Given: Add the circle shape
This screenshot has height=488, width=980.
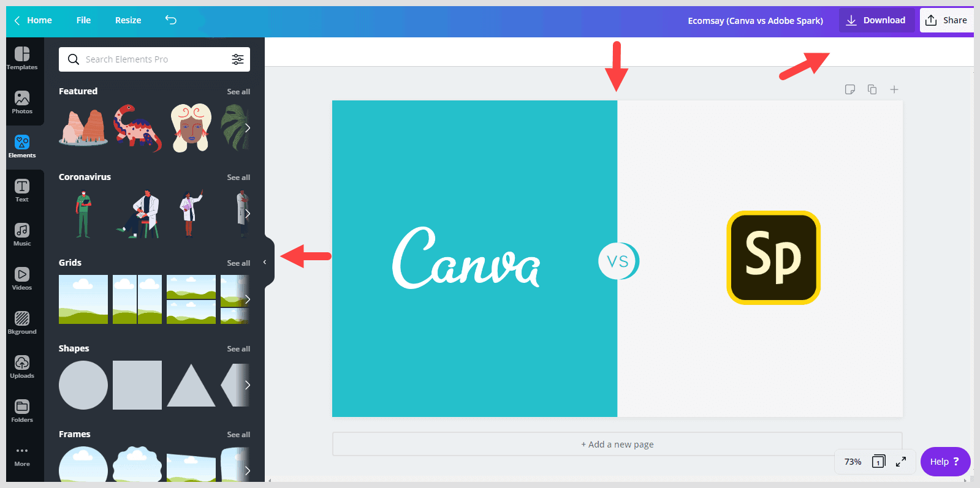Looking at the screenshot, I should coord(83,385).
